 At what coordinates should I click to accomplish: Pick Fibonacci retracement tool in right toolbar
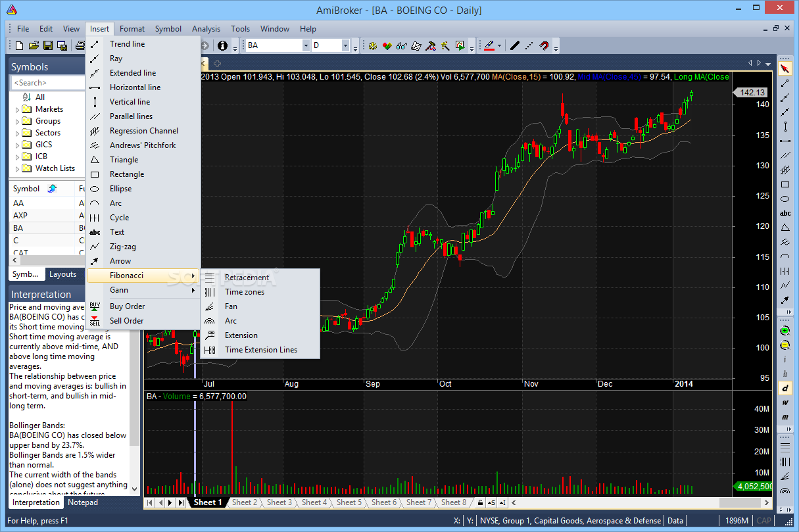[x=785, y=447]
